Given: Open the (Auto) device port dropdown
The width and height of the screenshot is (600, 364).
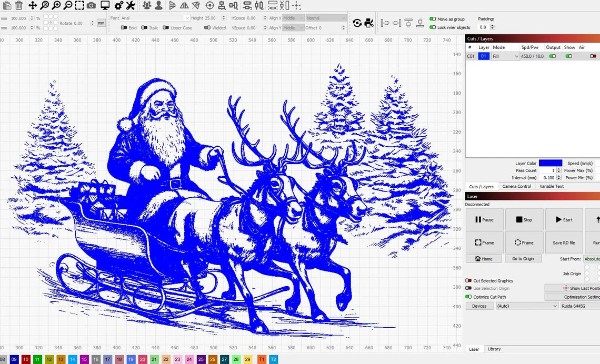Looking at the screenshot, I should click(526, 306).
